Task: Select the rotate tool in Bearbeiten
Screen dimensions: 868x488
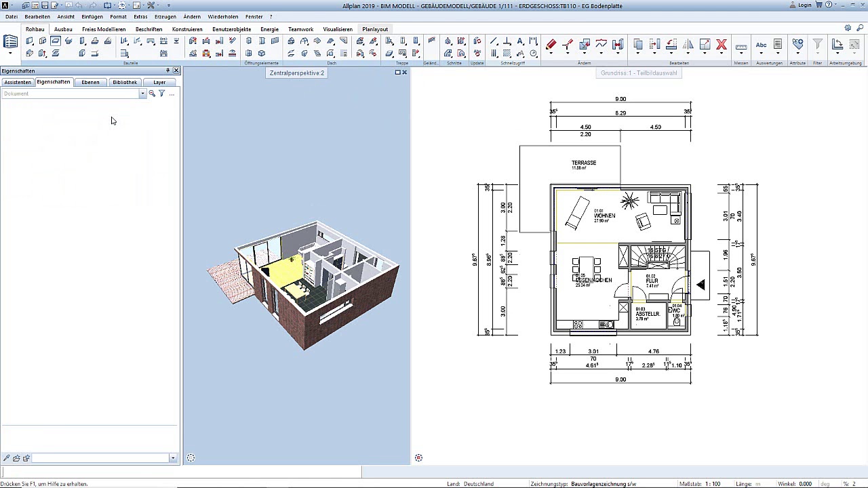Action: point(671,45)
